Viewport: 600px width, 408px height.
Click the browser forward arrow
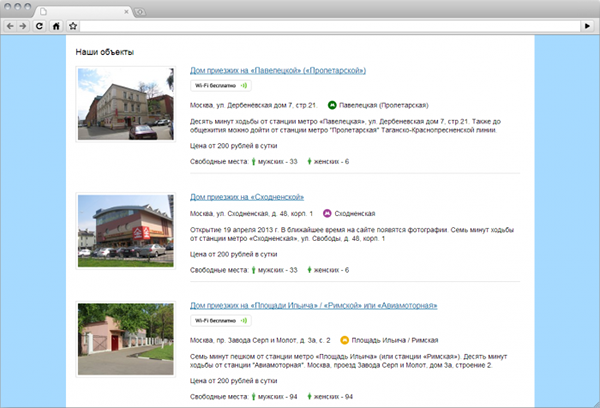(x=23, y=26)
